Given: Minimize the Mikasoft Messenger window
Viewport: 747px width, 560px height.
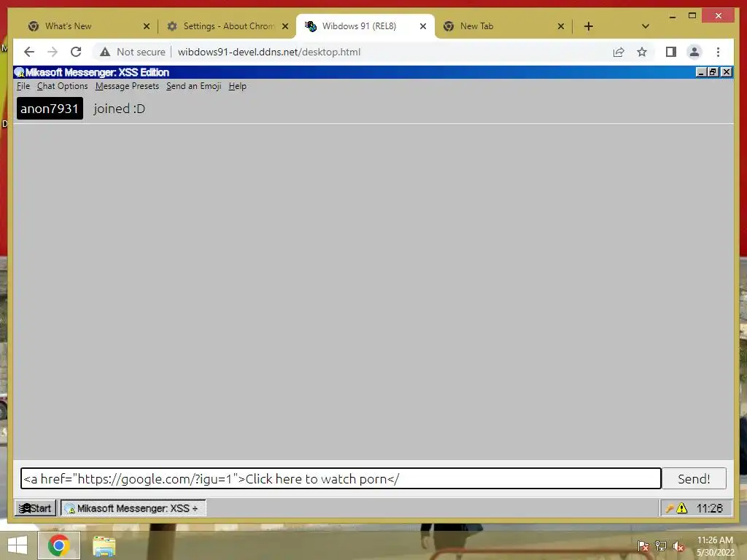Looking at the screenshot, I should pos(701,72).
